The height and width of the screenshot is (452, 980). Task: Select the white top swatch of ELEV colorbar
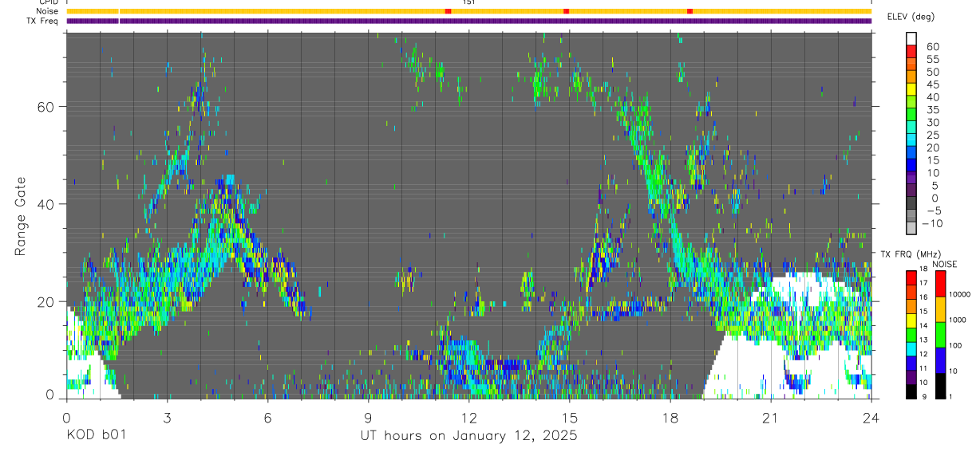[x=911, y=39]
